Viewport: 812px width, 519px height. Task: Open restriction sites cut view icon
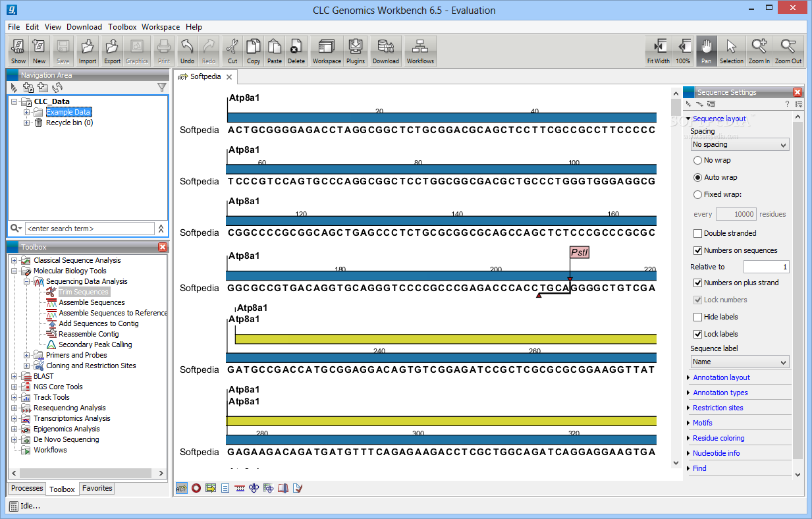254,488
